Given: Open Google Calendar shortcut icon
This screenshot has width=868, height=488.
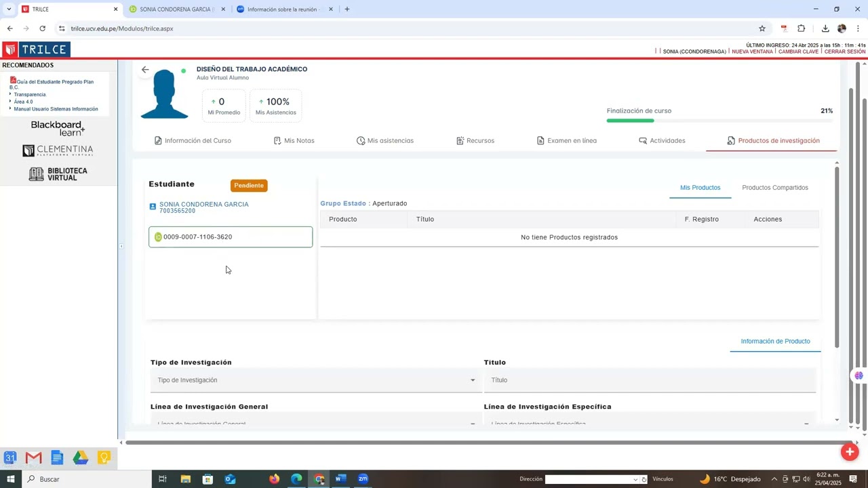Looking at the screenshot, I should coord(10,458).
